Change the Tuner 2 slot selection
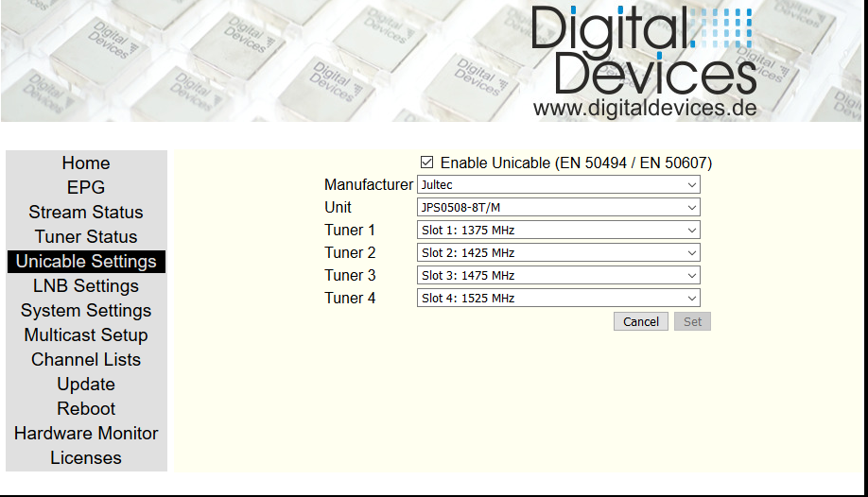 (x=558, y=253)
